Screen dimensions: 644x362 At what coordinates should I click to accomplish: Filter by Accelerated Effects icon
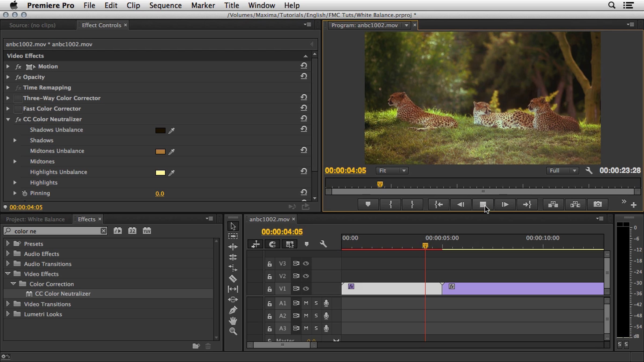(118, 231)
